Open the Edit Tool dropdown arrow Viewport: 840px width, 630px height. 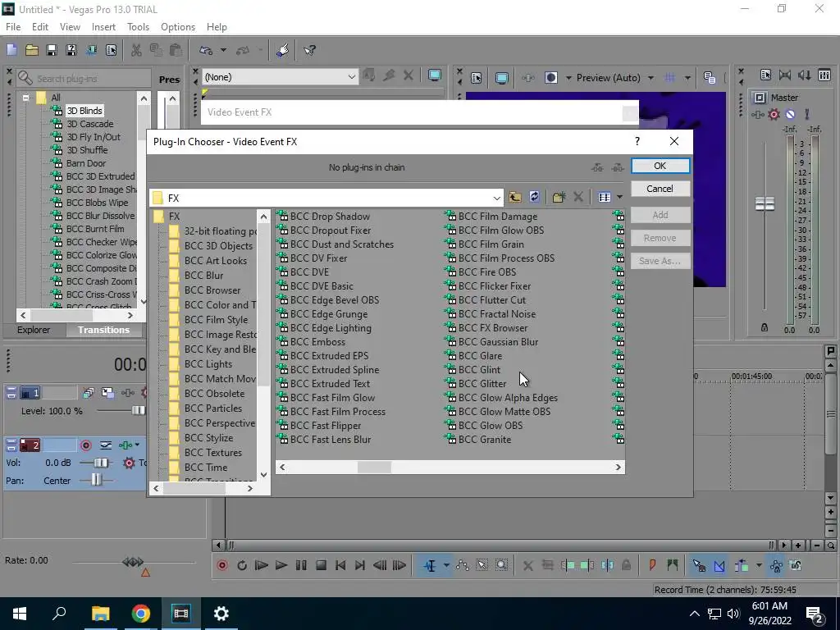[x=446, y=565]
